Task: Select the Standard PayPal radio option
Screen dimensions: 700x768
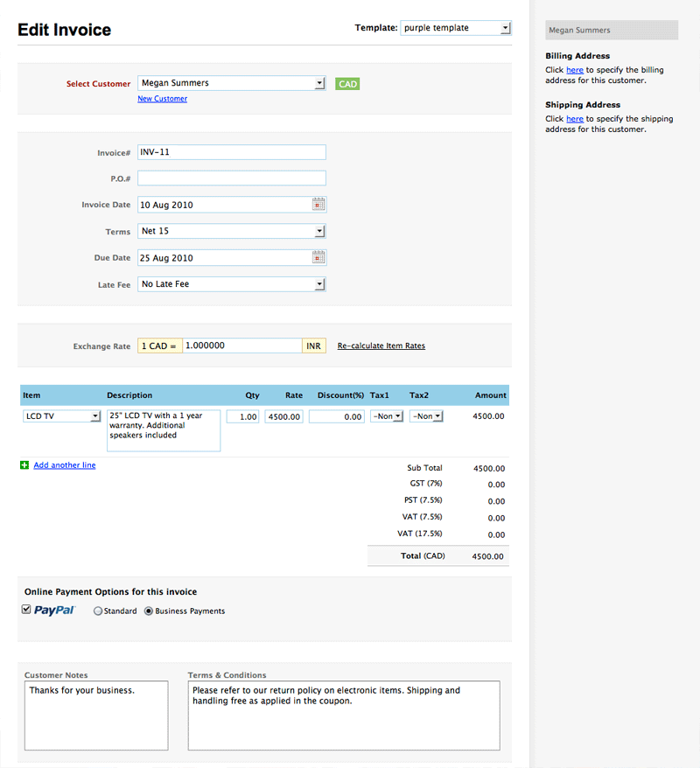Action: pos(97,611)
